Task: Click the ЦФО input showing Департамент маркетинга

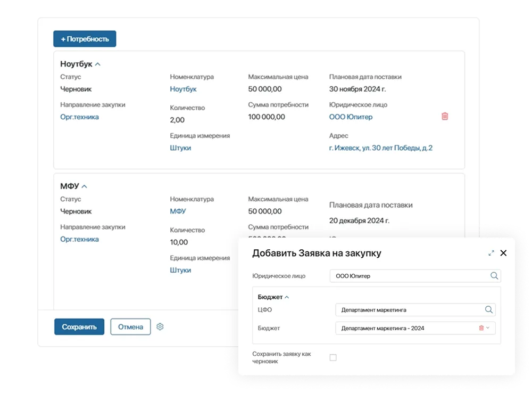Action: point(404,309)
